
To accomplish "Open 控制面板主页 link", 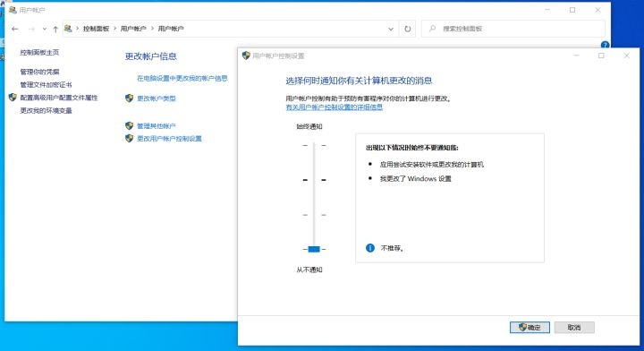I will tap(39, 52).
